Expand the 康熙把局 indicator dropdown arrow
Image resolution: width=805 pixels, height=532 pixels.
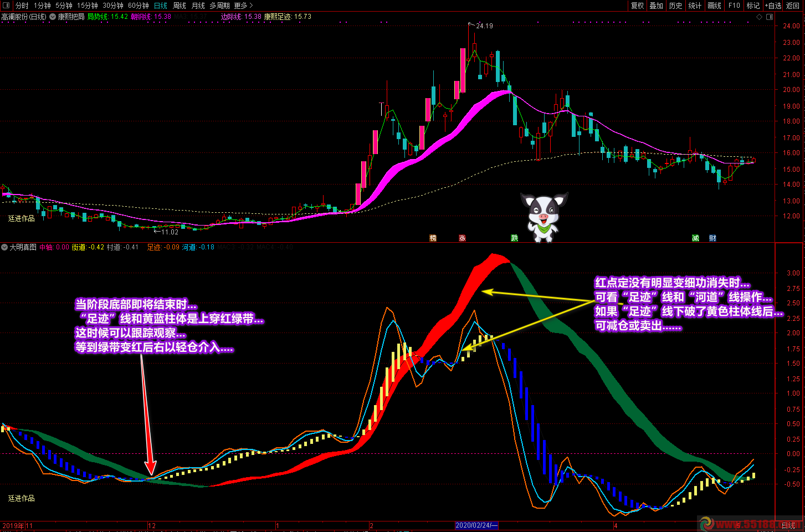pos(53,17)
